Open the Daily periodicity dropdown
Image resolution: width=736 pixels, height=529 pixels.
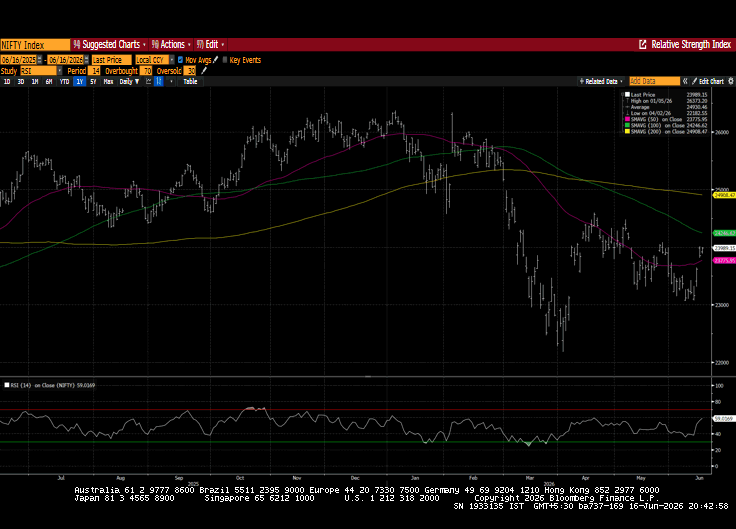[x=130, y=82]
